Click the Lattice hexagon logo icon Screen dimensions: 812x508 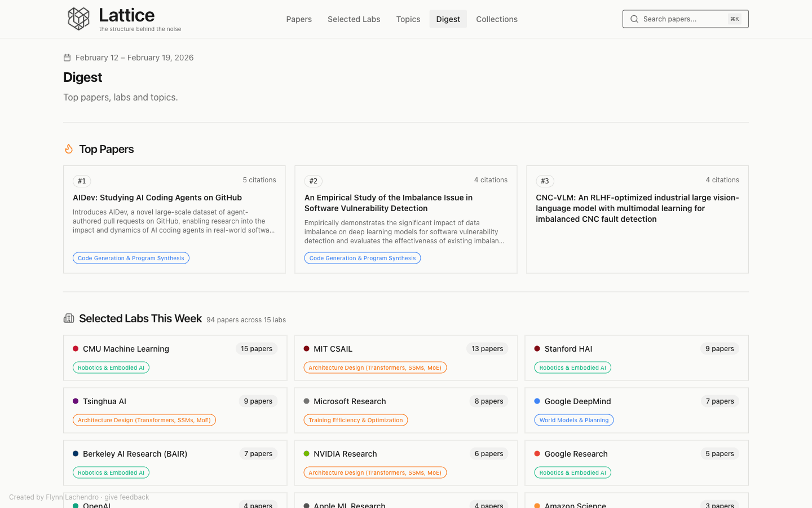[x=79, y=19]
